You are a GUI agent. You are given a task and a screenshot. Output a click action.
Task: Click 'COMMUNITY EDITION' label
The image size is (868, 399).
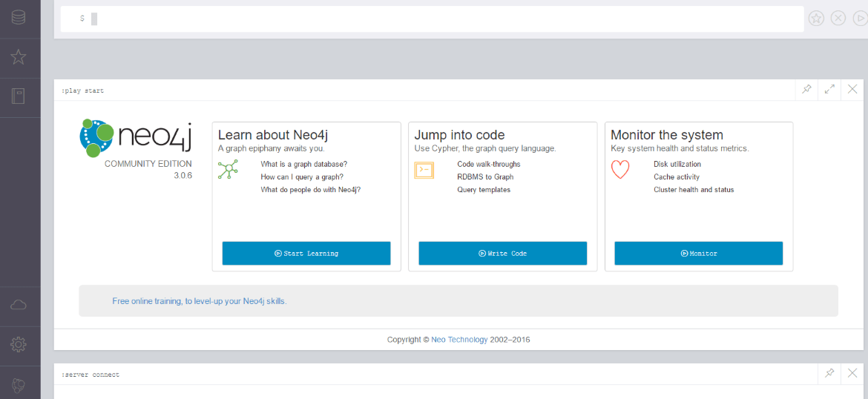(148, 164)
